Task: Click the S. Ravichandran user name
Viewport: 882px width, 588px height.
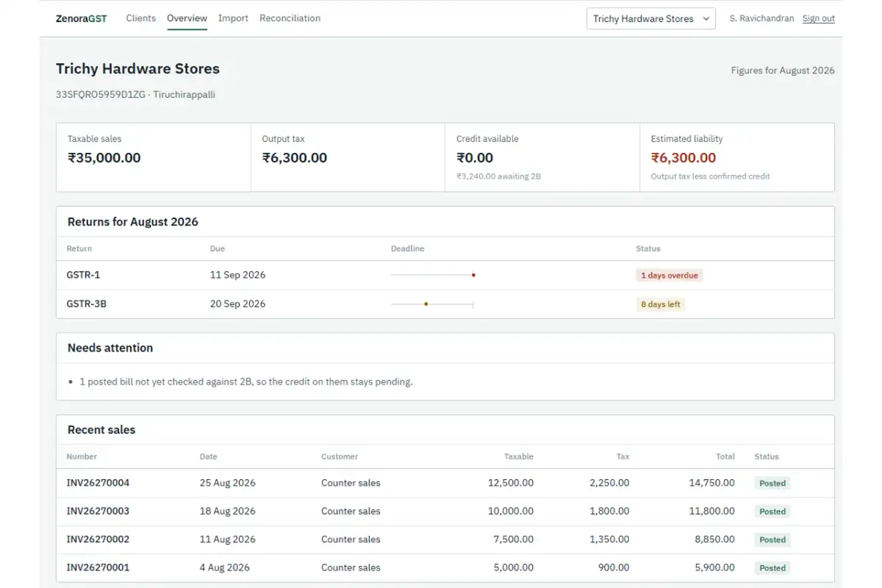Action: click(x=761, y=18)
